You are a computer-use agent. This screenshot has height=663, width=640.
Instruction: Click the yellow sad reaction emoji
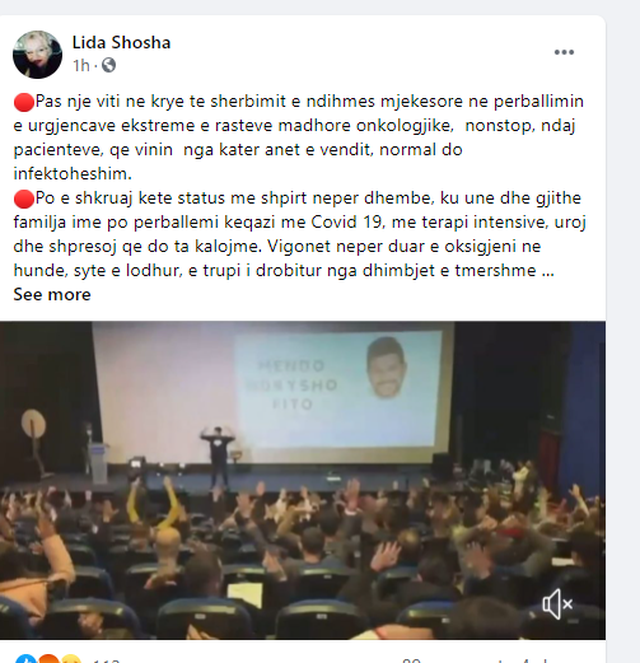click(71, 659)
